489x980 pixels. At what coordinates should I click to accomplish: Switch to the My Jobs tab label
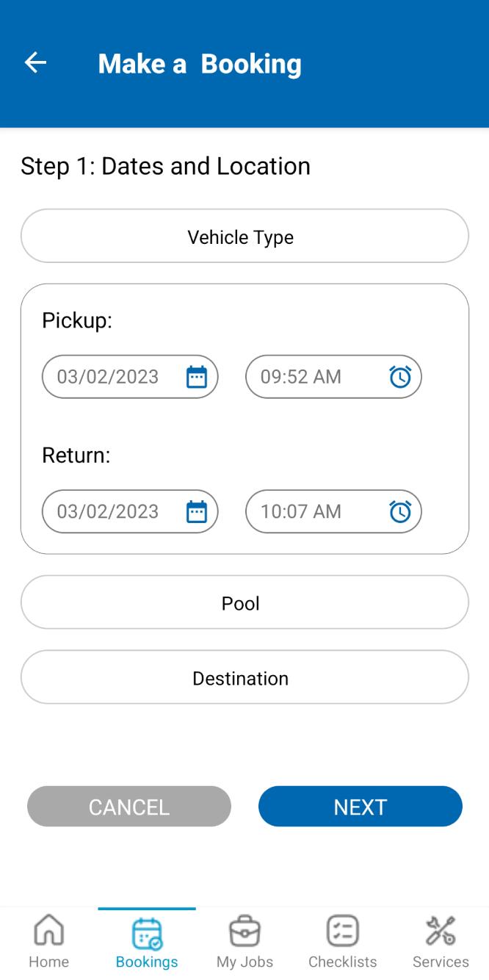point(245,962)
